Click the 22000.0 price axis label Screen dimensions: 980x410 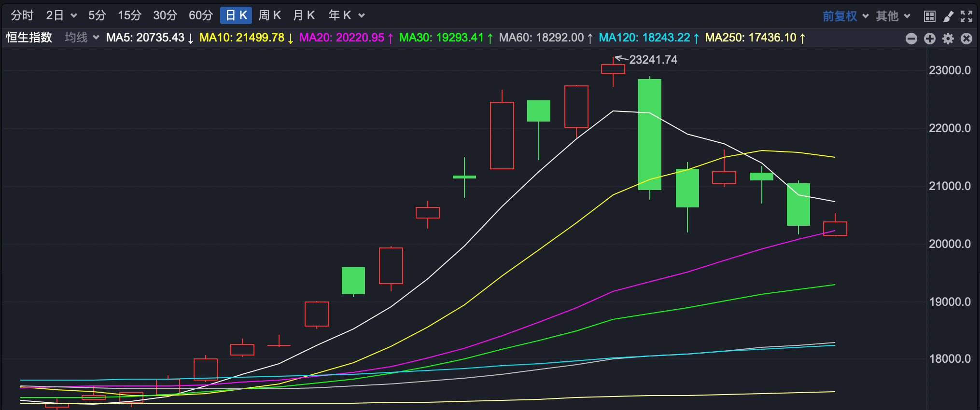[x=950, y=128]
